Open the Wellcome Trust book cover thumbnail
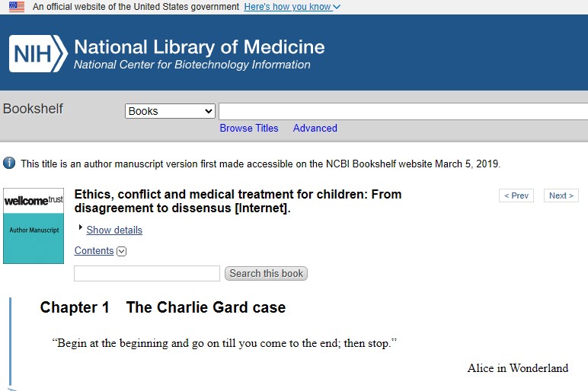 tap(34, 226)
